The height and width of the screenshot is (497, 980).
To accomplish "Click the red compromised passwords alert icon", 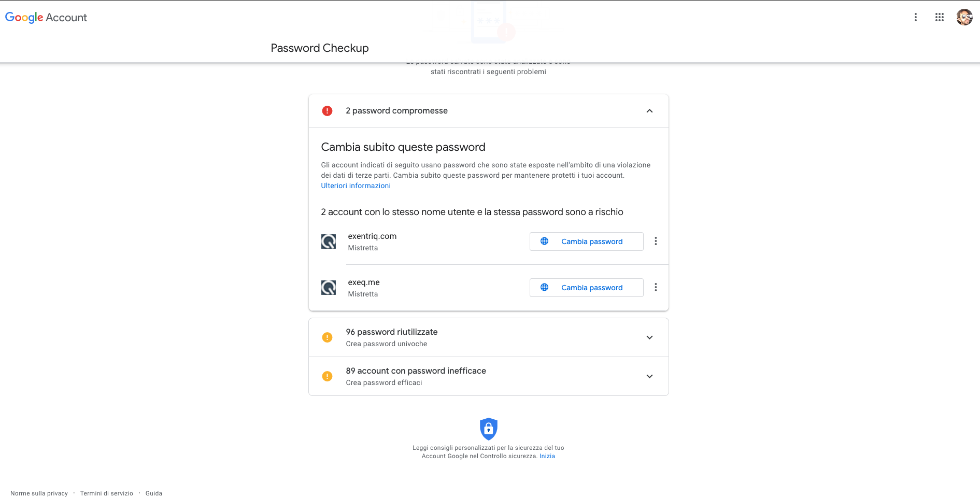I will coord(327,111).
